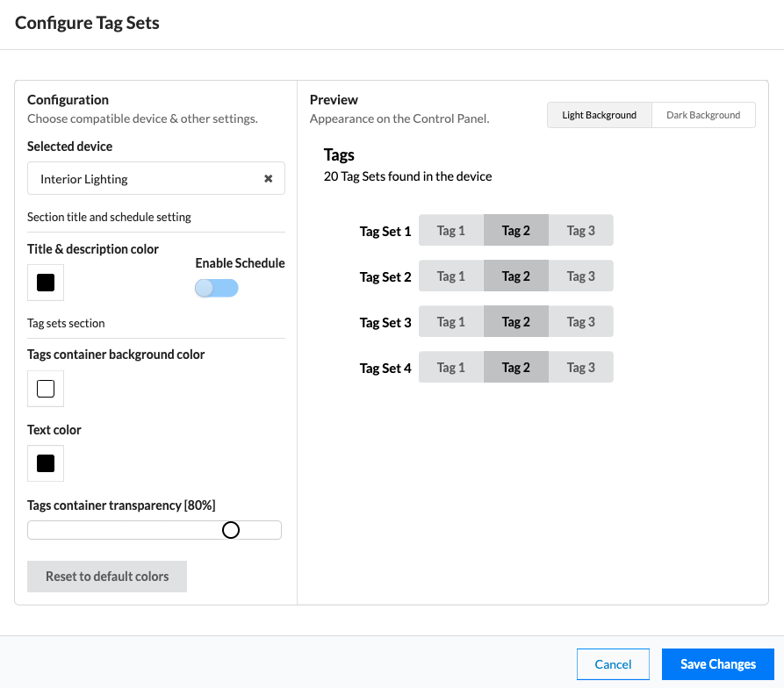The width and height of the screenshot is (784, 688).
Task: Click Save Changes button
Action: coord(718,664)
